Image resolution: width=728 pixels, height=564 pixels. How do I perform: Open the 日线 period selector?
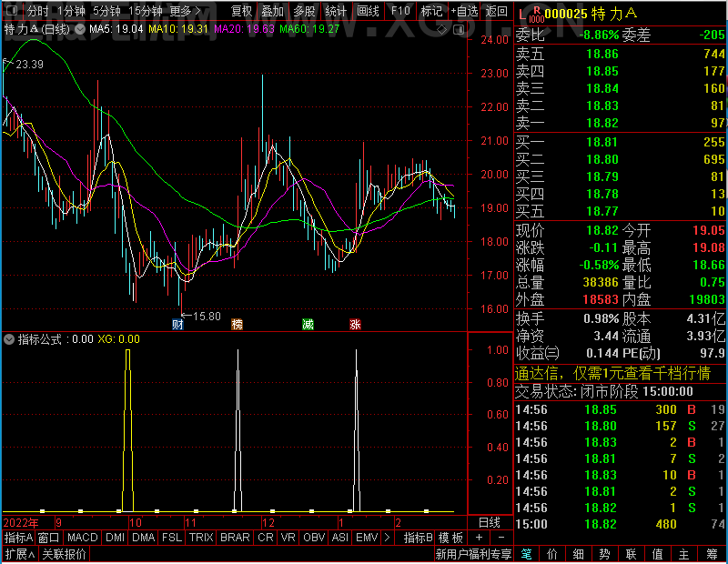(490, 523)
